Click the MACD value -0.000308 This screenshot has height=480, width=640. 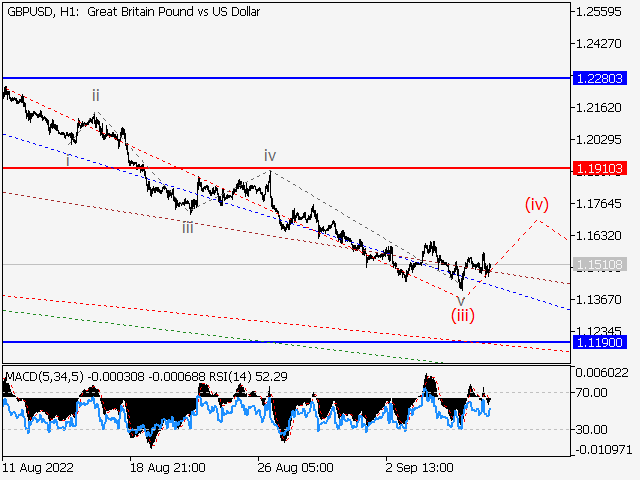tap(116, 376)
